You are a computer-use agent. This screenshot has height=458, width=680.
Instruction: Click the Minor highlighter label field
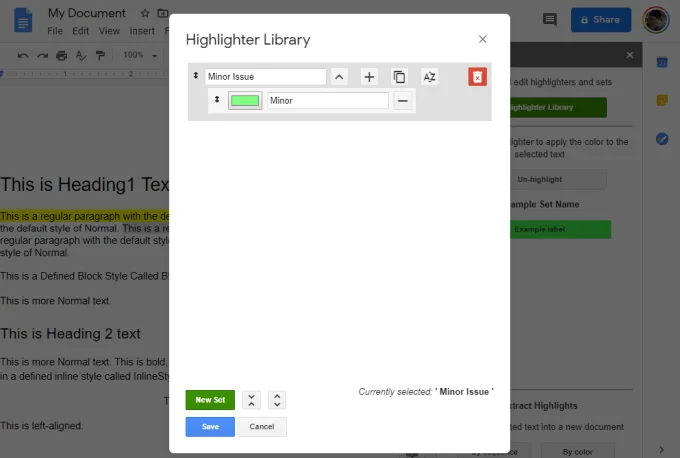tap(327, 101)
